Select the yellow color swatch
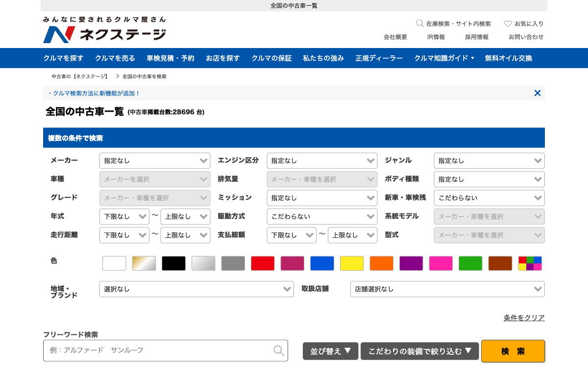 [x=352, y=264]
